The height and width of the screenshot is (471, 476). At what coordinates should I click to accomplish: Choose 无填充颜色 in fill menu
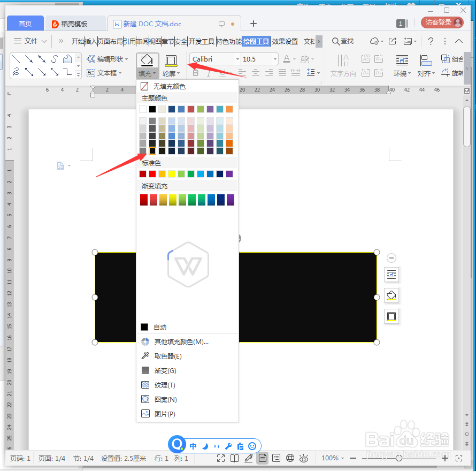[187, 86]
